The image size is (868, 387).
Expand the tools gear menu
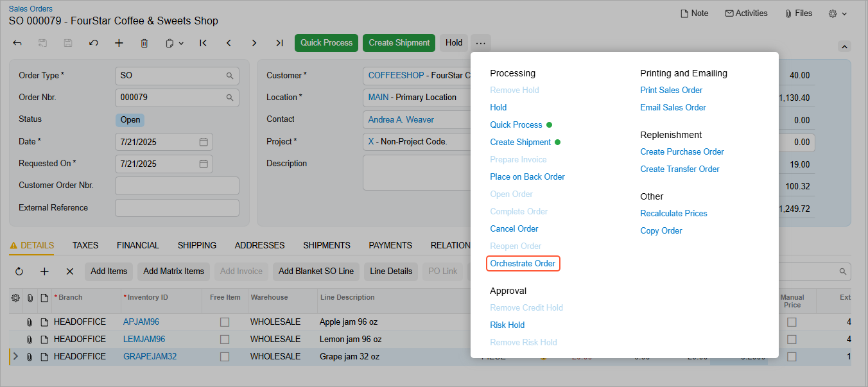coord(837,13)
